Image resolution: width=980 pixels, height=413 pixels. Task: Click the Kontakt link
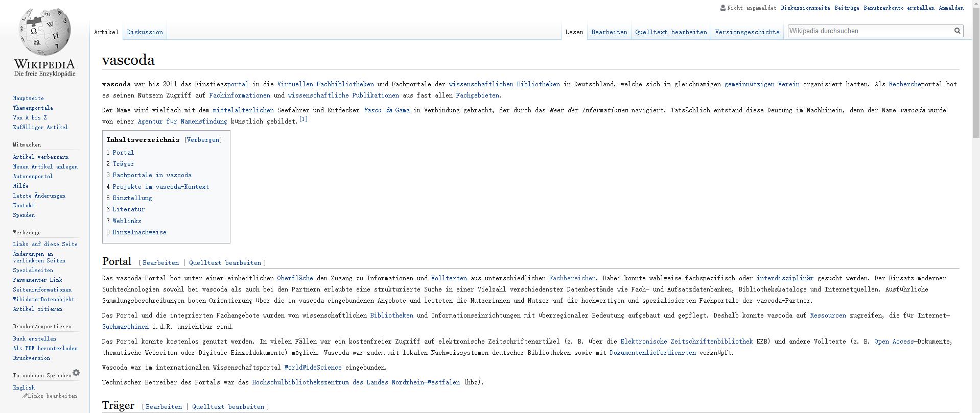click(24, 206)
